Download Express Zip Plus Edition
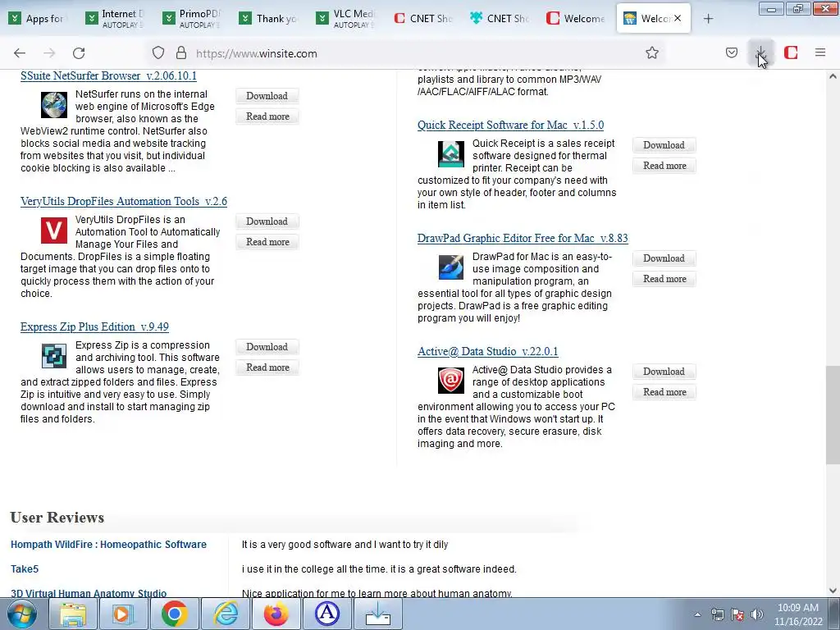Screen dimensions: 840x630 point(267,347)
